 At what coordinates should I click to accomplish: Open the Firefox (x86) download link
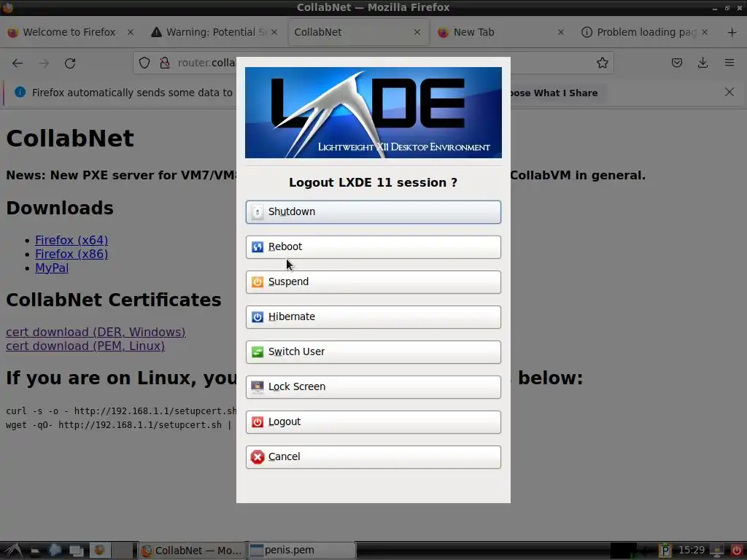[x=71, y=254]
